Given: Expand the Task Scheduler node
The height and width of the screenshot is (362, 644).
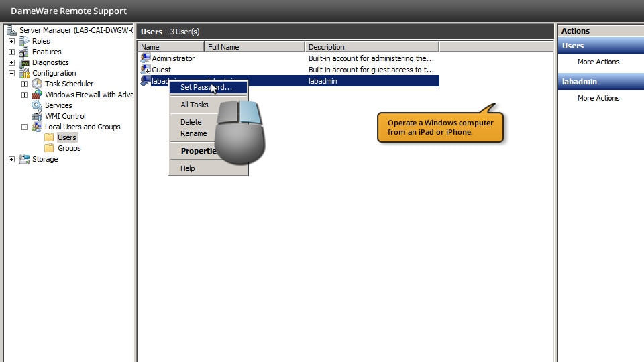Looking at the screenshot, I should point(24,84).
